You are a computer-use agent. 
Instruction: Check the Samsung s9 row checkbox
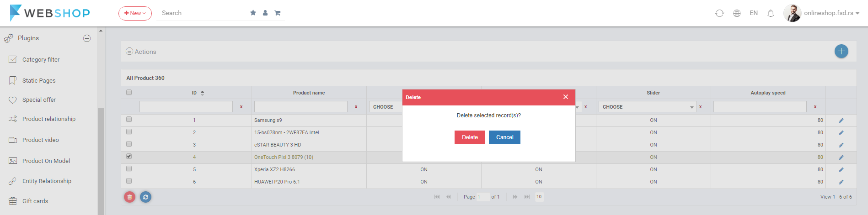129,119
